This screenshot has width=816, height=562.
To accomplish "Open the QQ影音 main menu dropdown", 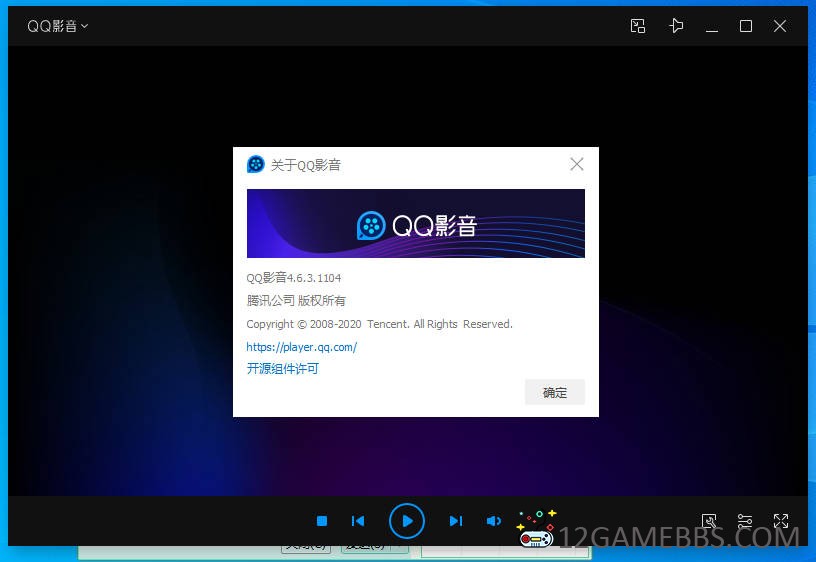I will point(57,26).
